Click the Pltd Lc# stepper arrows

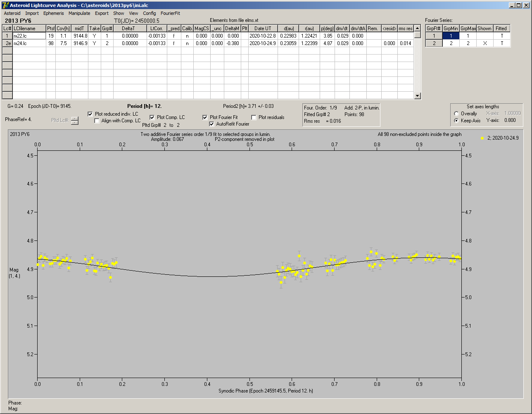(74, 120)
